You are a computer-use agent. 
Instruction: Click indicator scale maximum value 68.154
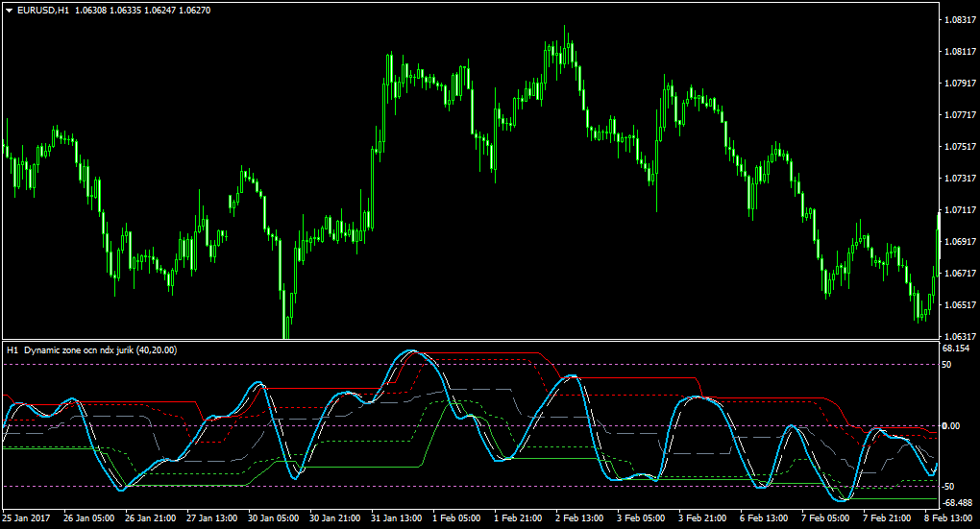point(956,349)
